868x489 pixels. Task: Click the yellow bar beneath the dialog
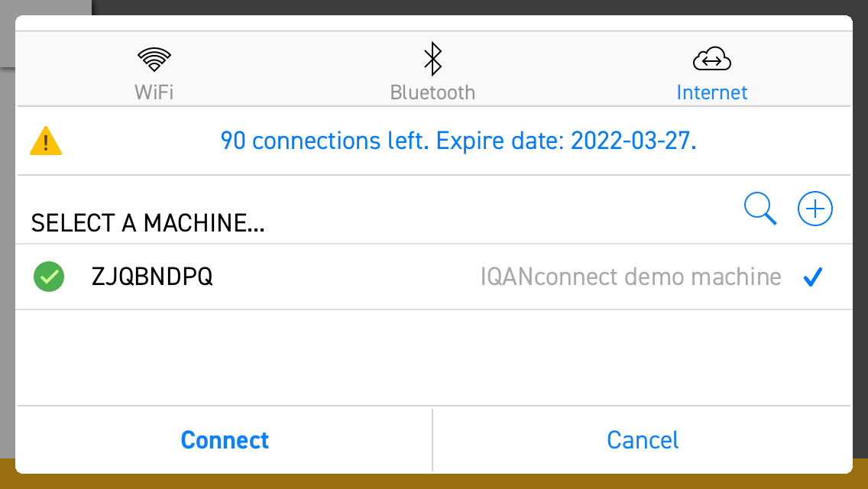(x=434, y=482)
